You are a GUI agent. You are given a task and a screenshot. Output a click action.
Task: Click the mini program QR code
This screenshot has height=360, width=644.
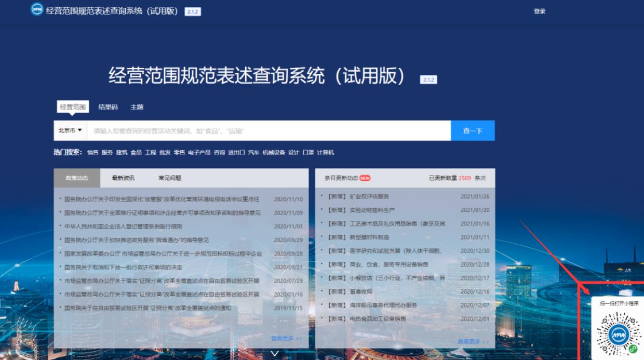click(x=619, y=335)
